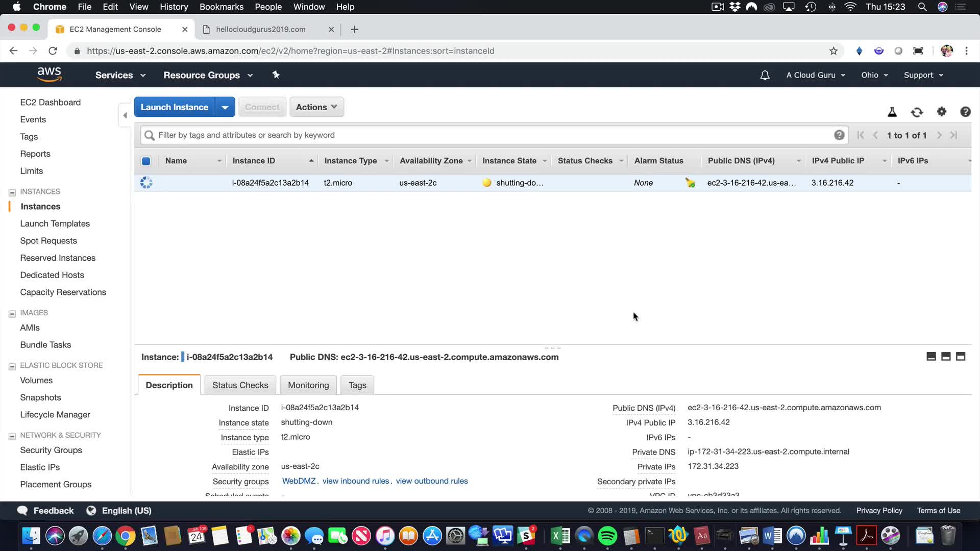Toggle the select-all instances checkbox
980x551 pixels.
(146, 161)
